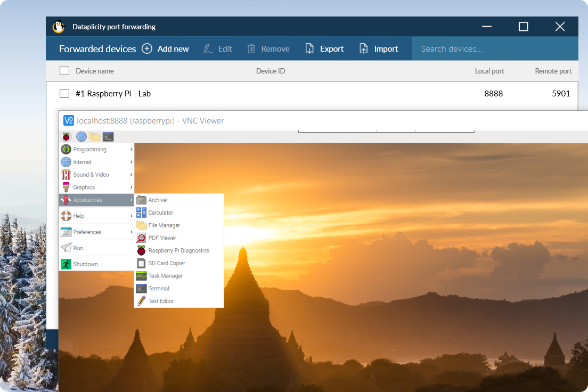This screenshot has width=588, height=392.
Task: Expand the Help submenu arrow
Action: coord(131,216)
